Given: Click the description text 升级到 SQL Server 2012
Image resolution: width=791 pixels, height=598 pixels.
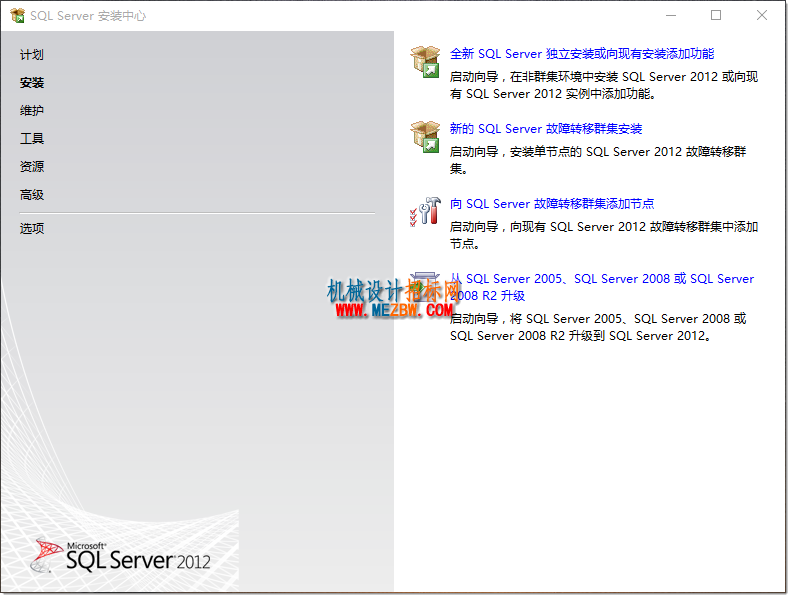Looking at the screenshot, I should pyautogui.click(x=598, y=327).
